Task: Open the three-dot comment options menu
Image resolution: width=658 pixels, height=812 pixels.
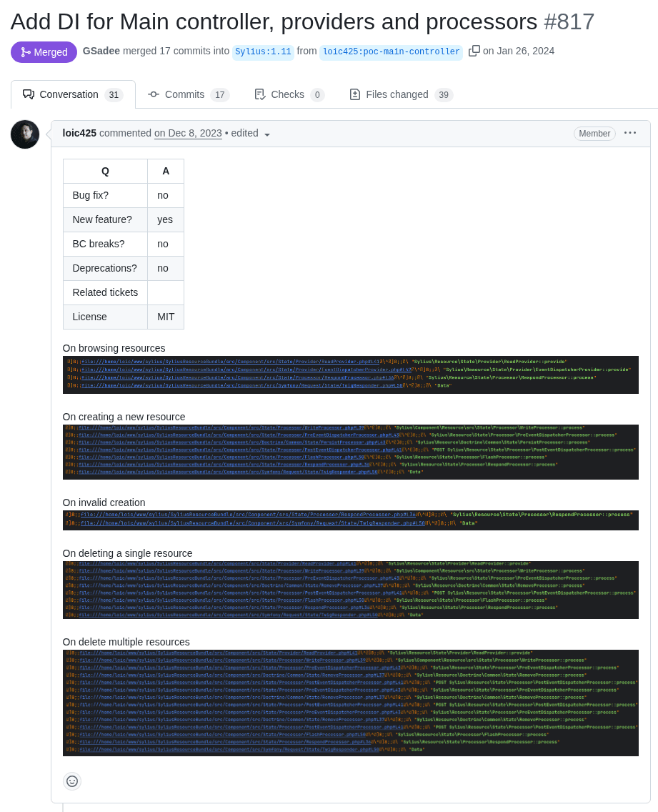Action: coord(630,133)
